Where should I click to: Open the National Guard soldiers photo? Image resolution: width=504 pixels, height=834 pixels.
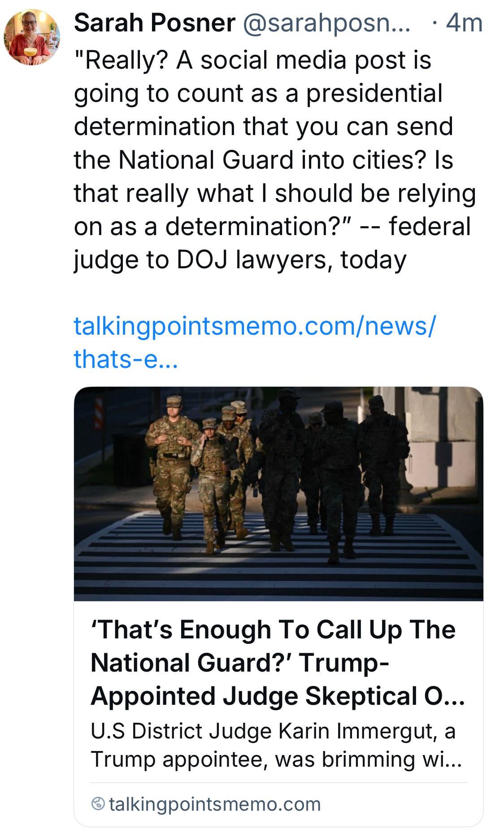[278, 493]
